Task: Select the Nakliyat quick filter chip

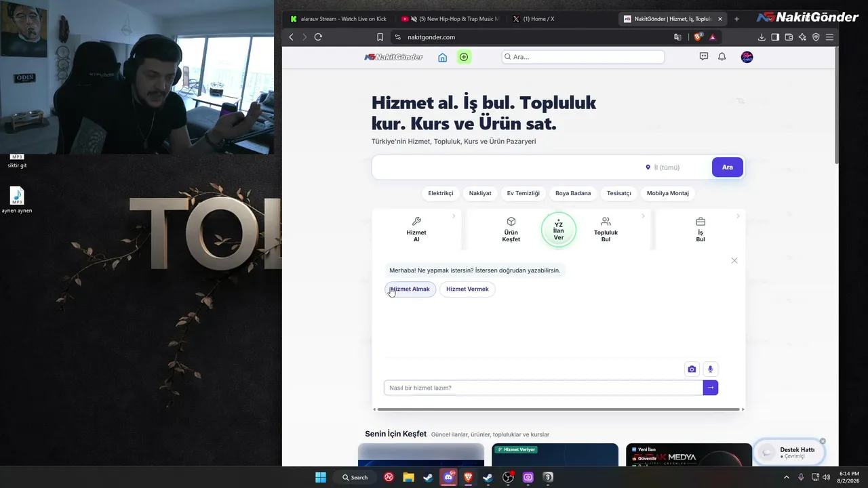Action: (480, 193)
